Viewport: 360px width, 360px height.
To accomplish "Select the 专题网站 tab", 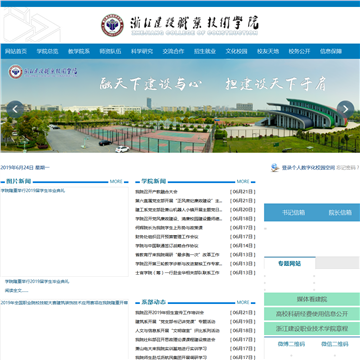I will (290, 263).
